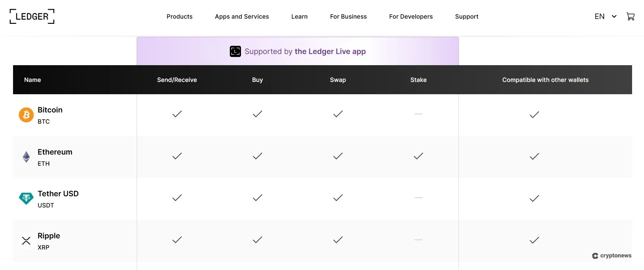
Task: Click the BTC ticker text
Action: [44, 121]
